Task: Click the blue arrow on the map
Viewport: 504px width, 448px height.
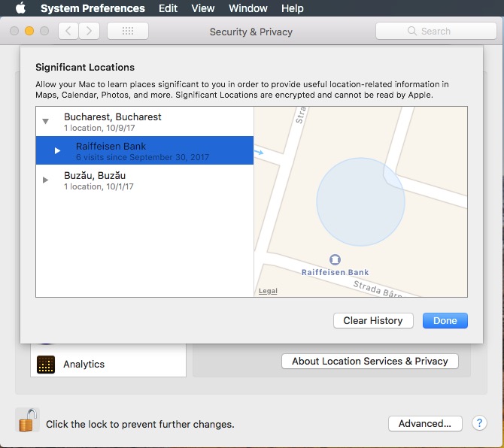Action: pyautogui.click(x=259, y=153)
